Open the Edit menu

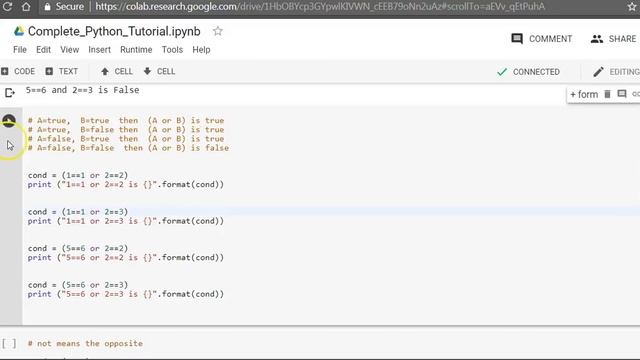pyautogui.click(x=43, y=50)
